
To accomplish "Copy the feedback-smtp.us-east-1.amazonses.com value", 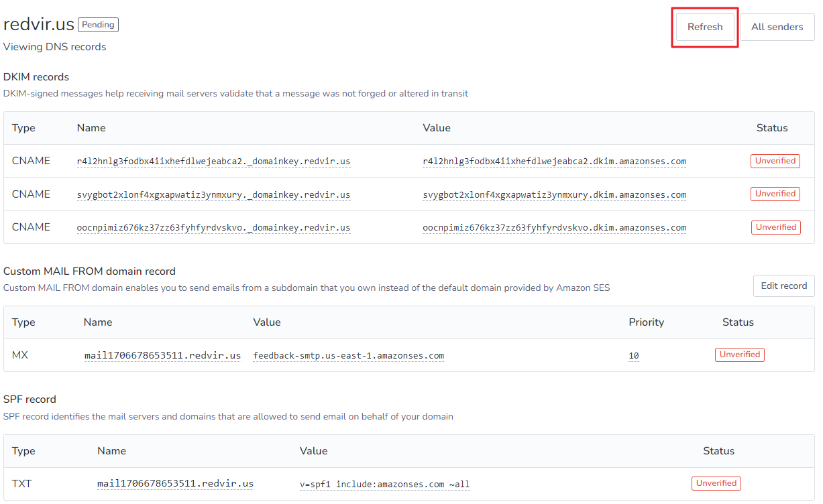I will 348,356.
